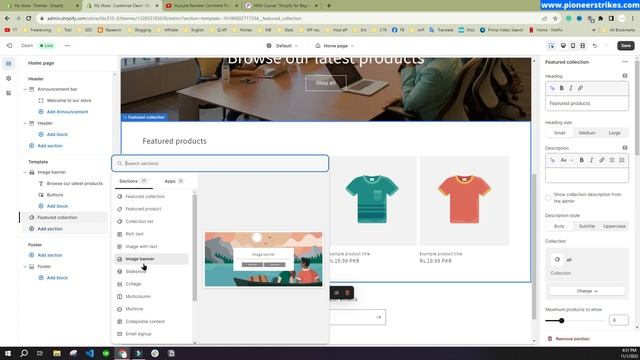Open the Windows Start menu
The width and height of the screenshot is (640, 360).
click(x=8, y=353)
